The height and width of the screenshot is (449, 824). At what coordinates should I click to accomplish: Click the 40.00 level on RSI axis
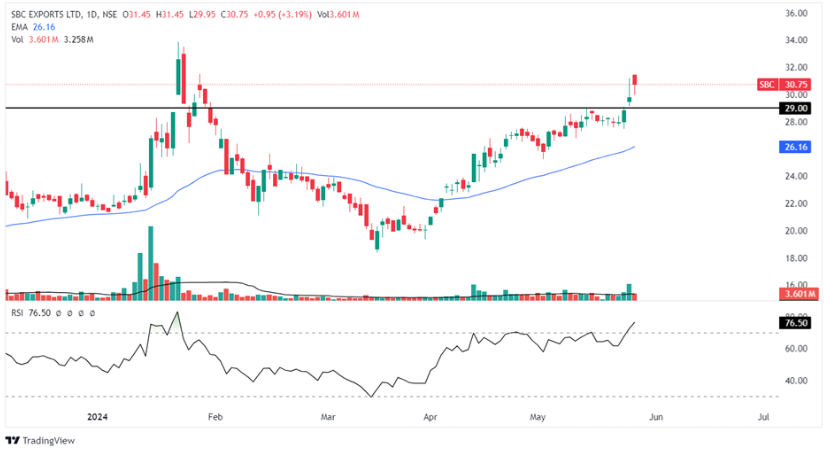(796, 381)
